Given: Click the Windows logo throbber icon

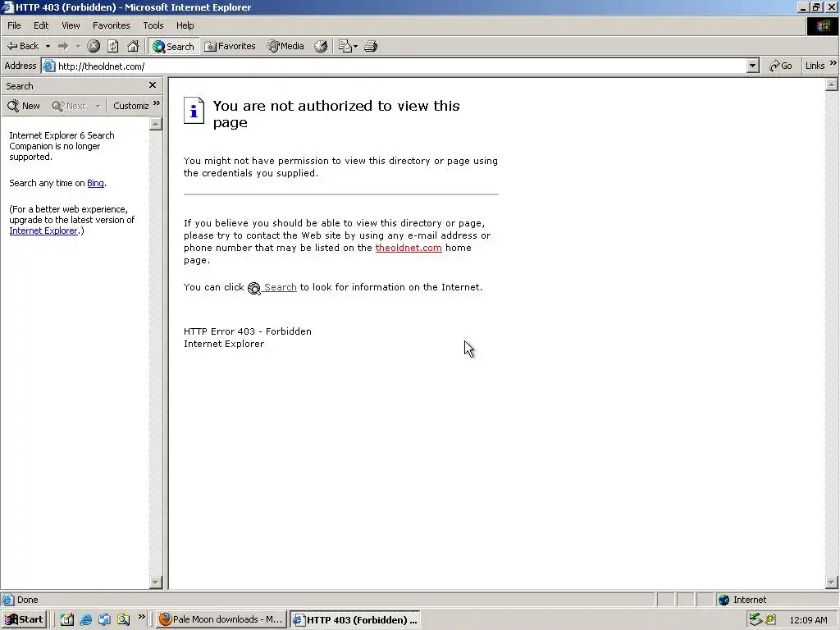Looking at the screenshot, I should click(x=822, y=25).
